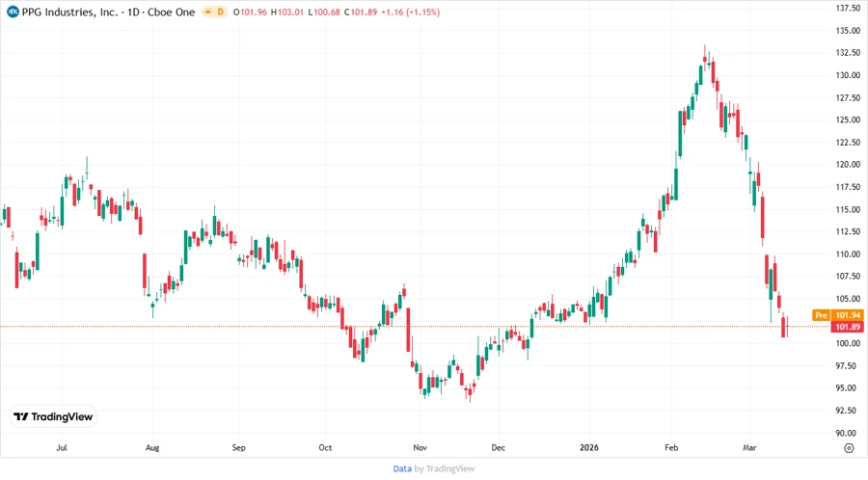868x480 pixels.
Task: Click the Aug label on time axis
Action: pyautogui.click(x=152, y=447)
